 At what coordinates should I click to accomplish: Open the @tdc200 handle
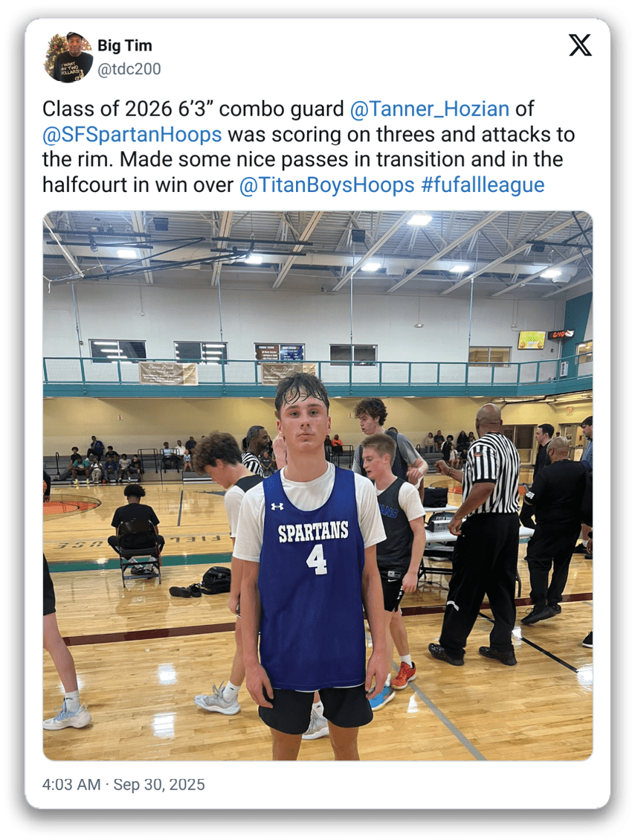click(129, 69)
